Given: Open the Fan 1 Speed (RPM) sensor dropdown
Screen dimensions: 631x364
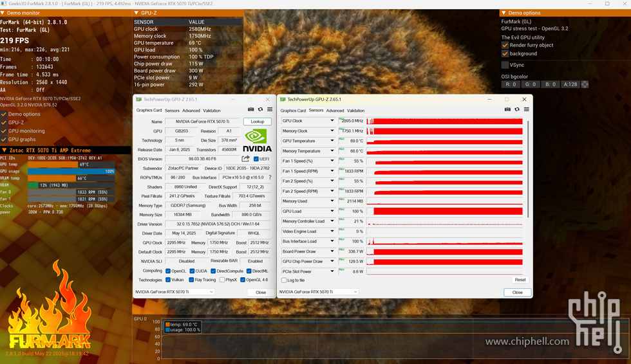Looking at the screenshot, I should point(332,171).
